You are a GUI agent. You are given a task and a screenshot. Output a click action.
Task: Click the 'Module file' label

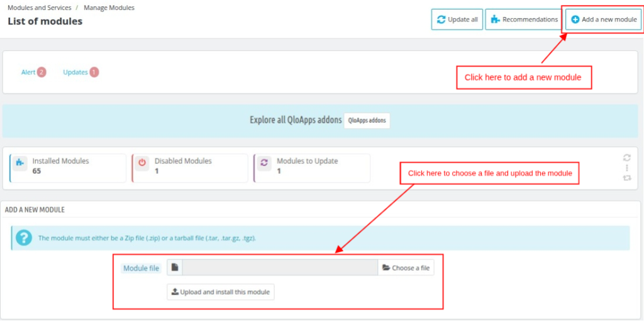[x=141, y=268]
